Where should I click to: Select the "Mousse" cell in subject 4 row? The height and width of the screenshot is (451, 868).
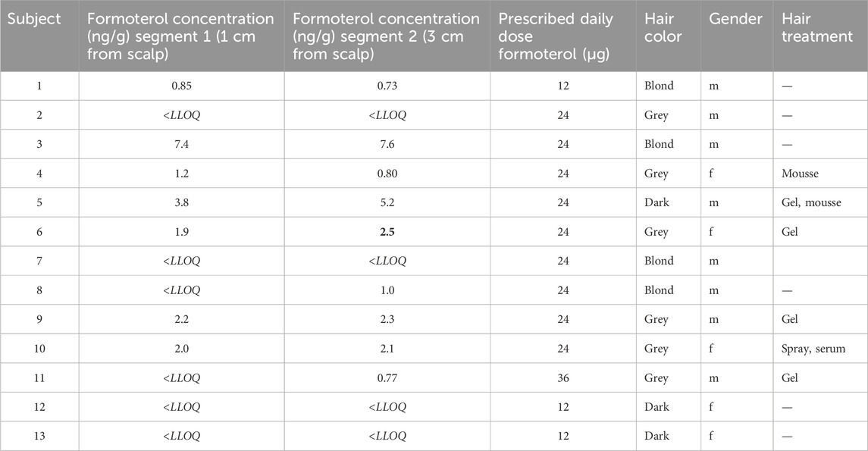800,174
